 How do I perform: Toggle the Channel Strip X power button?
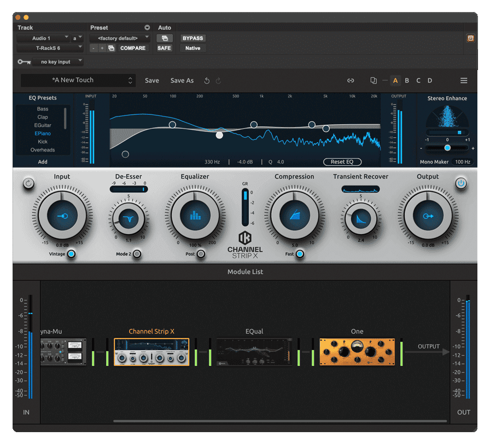(x=461, y=183)
